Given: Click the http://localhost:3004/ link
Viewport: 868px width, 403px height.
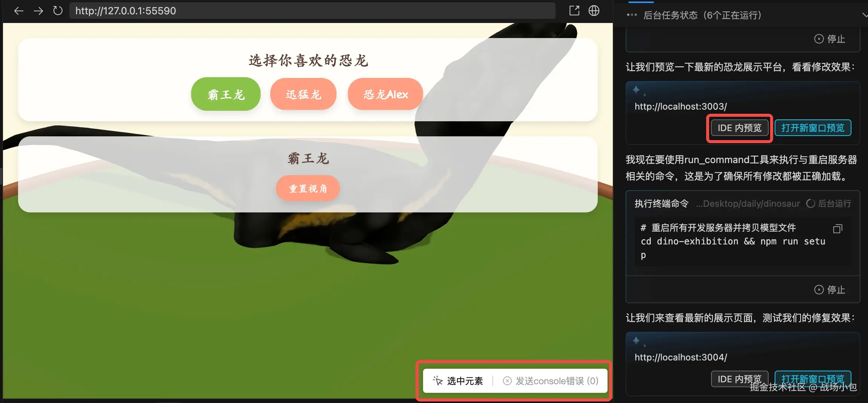Looking at the screenshot, I should (x=681, y=357).
